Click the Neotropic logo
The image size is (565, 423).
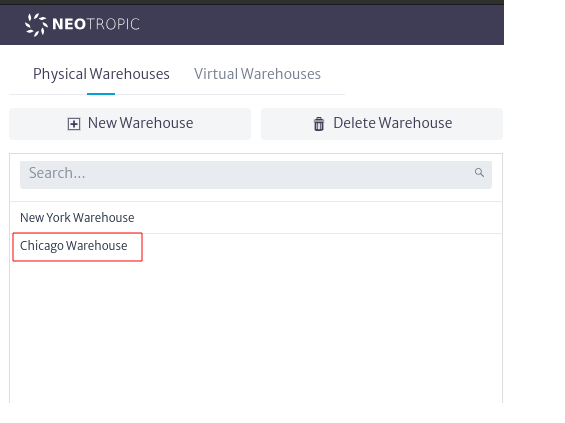pyautogui.click(x=82, y=25)
